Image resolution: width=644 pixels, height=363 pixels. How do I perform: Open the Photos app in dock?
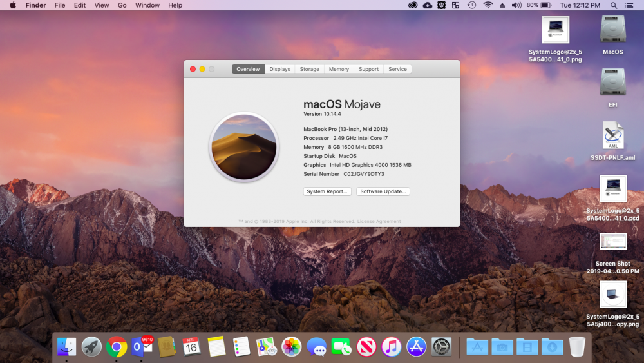[291, 347]
